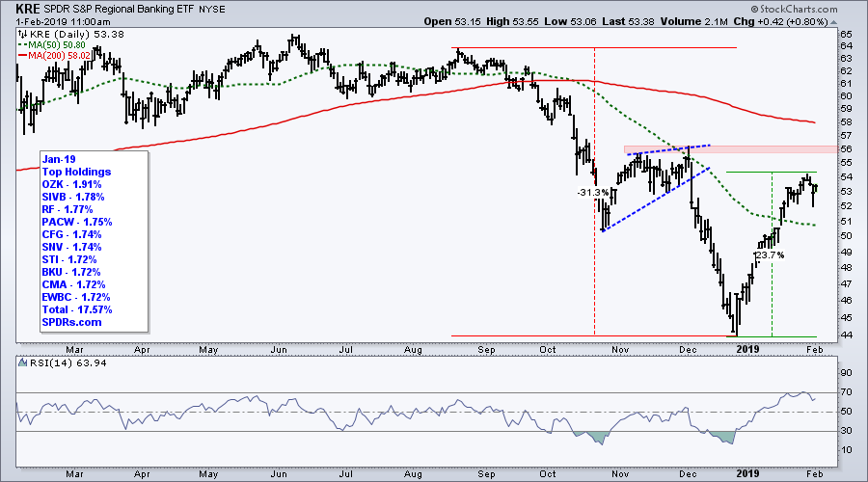This screenshot has height=482, width=868.
Task: Click the Last 53.38 value
Action: (628, 21)
